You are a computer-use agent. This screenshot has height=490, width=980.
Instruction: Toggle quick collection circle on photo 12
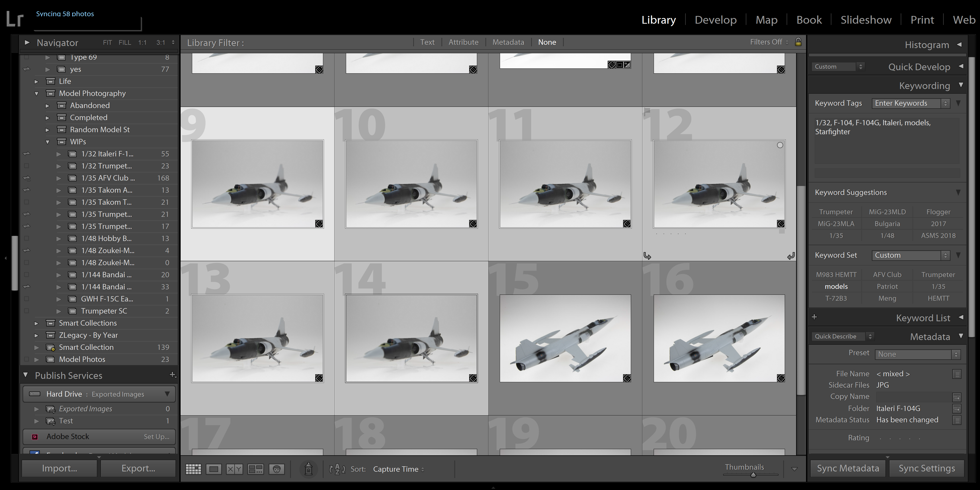(780, 145)
